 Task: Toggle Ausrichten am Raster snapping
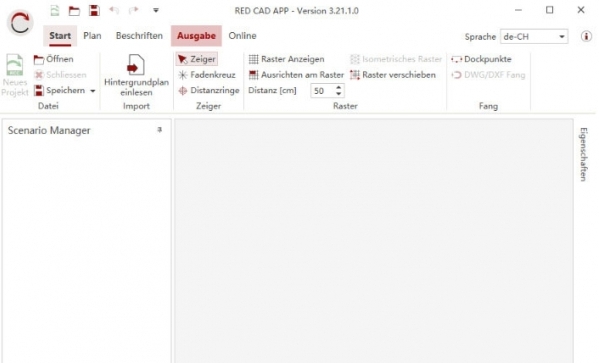point(296,75)
